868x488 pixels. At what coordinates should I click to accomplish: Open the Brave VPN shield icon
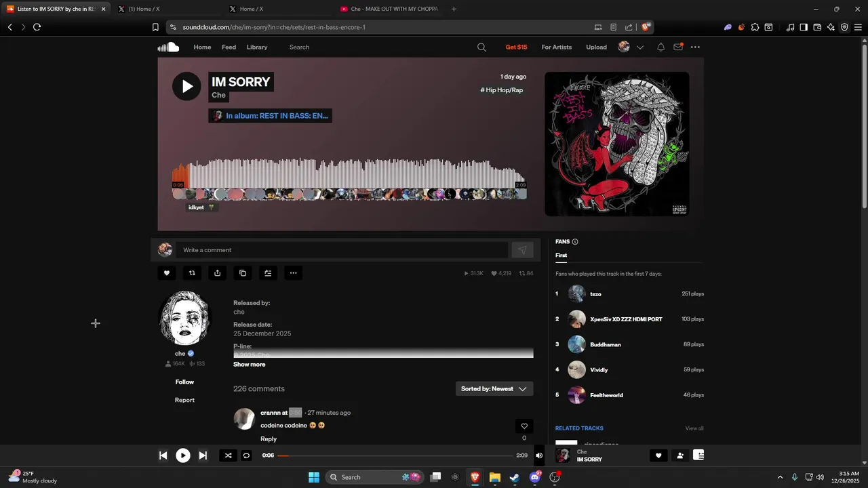coord(844,27)
